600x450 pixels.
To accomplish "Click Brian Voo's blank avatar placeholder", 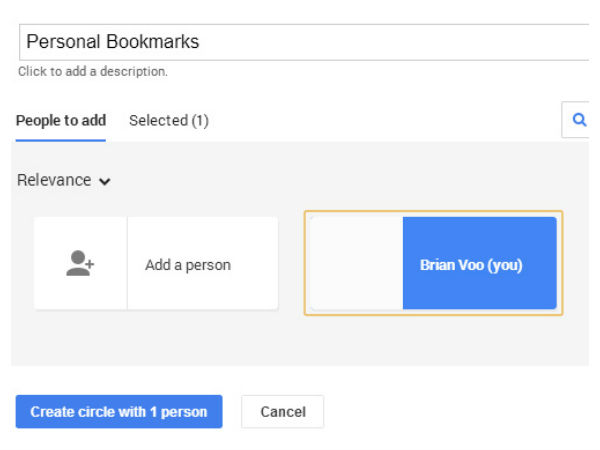I will (x=356, y=264).
